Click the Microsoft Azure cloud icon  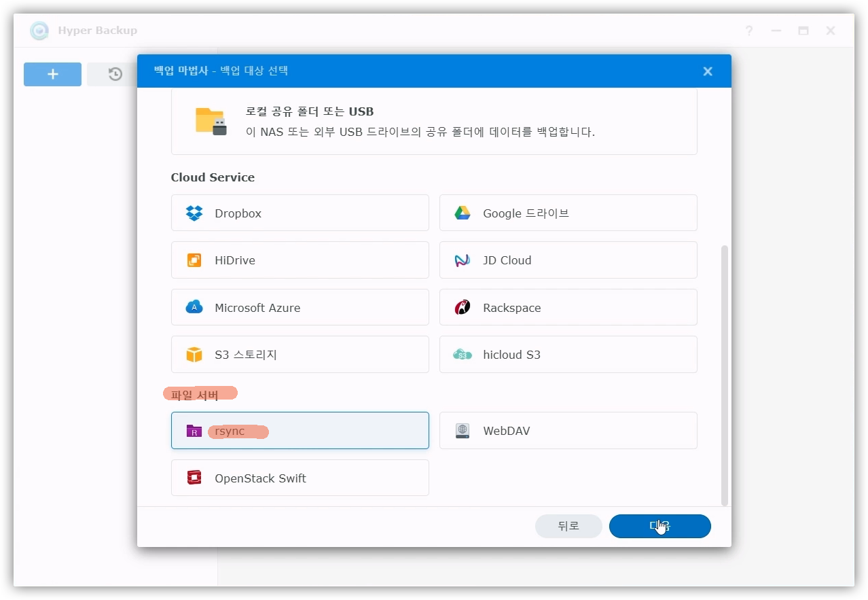pyautogui.click(x=194, y=307)
